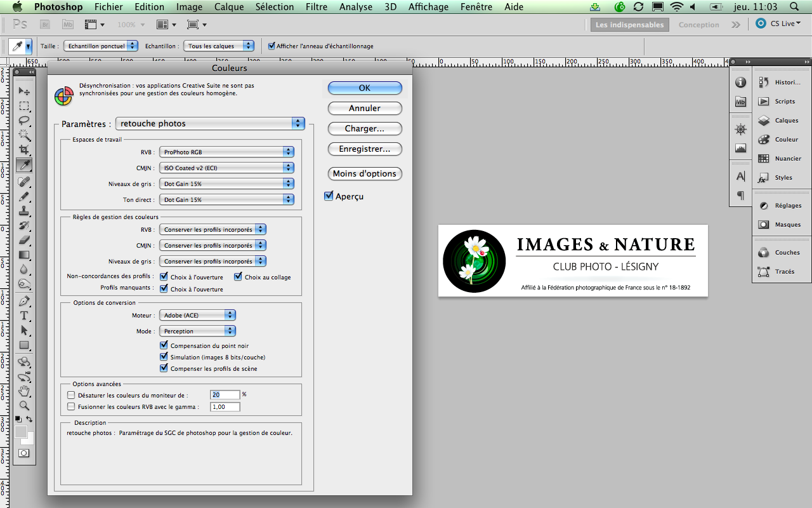Click the foreground color swatch
Viewport: 812px width, 508px height.
point(21,432)
